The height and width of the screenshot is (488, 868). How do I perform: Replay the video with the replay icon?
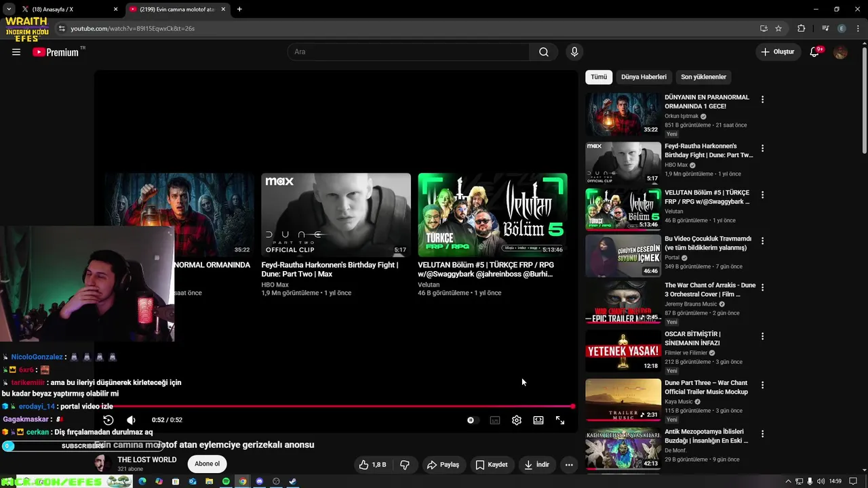point(108,420)
